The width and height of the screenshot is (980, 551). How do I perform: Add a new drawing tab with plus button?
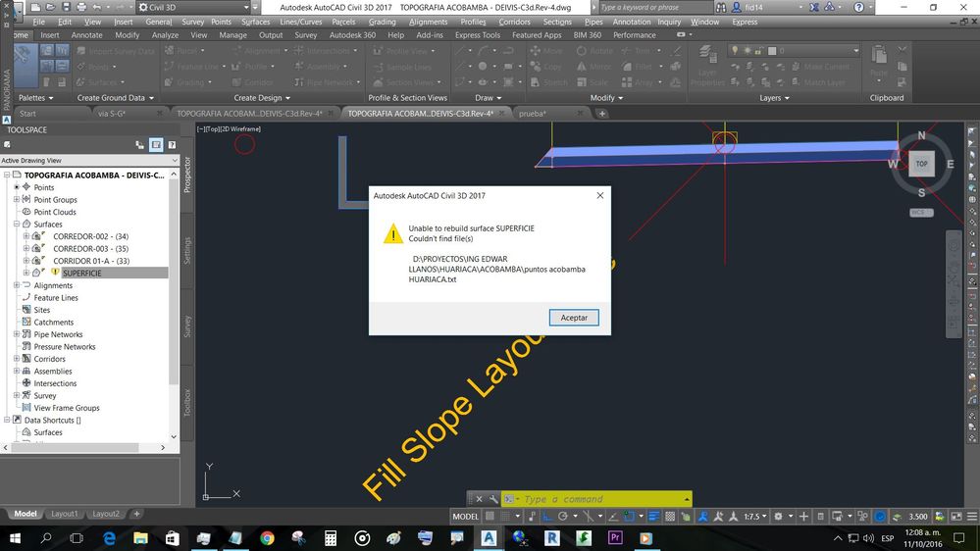pos(602,114)
